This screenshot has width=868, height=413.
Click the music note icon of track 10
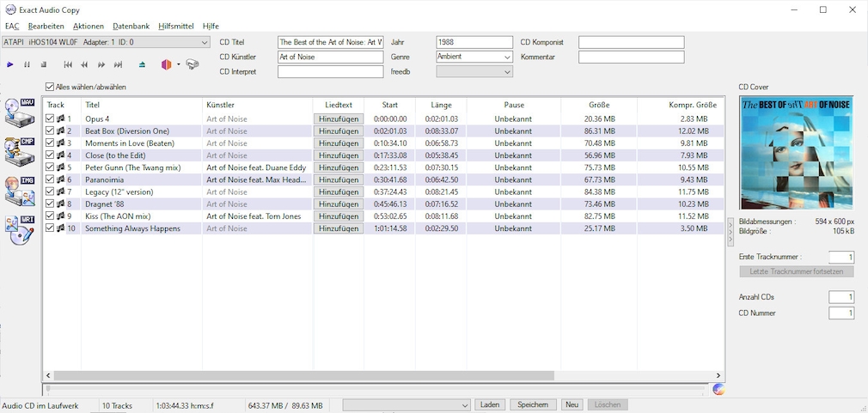pos(60,228)
